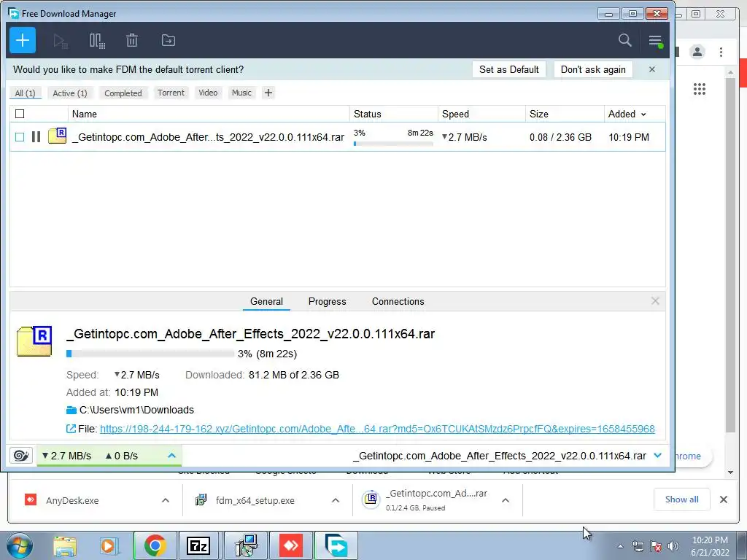Open the File source URL link
The height and width of the screenshot is (560, 747).
[377, 429]
